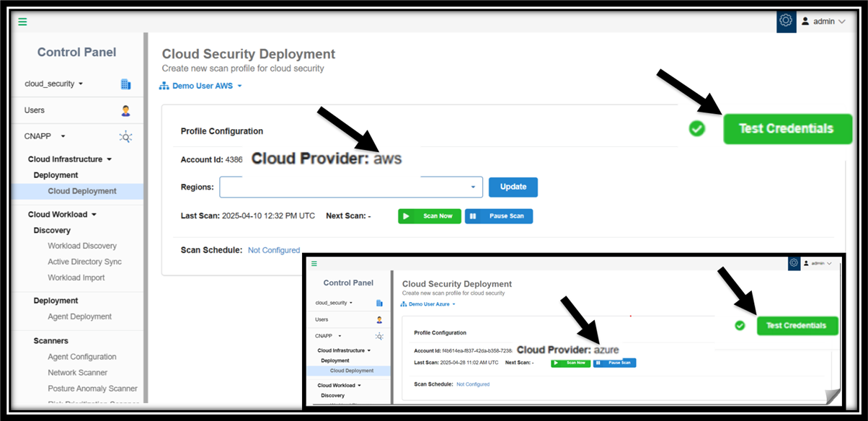Open the Regions dropdown field
The image size is (868, 421).
pyautogui.click(x=351, y=187)
